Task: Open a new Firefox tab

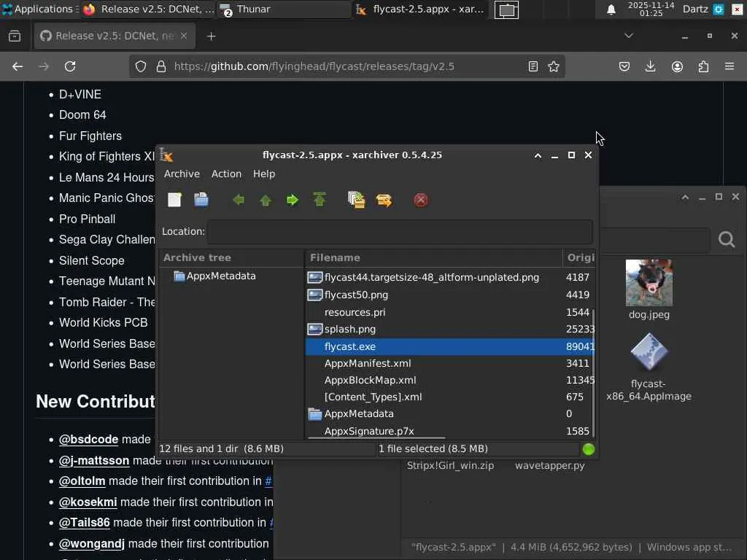Action: [211, 36]
